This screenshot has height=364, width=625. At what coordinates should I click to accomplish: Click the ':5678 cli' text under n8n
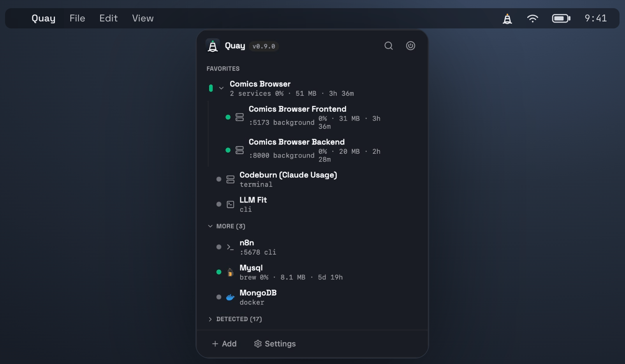point(258,252)
